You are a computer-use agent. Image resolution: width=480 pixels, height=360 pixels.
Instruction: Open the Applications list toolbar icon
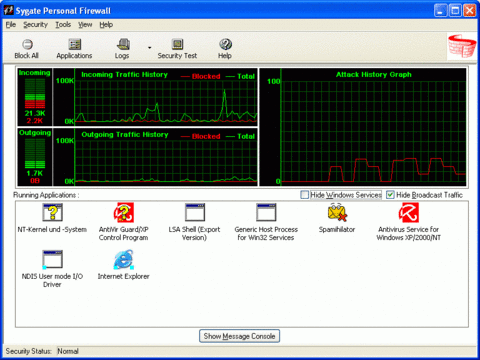[x=75, y=44]
